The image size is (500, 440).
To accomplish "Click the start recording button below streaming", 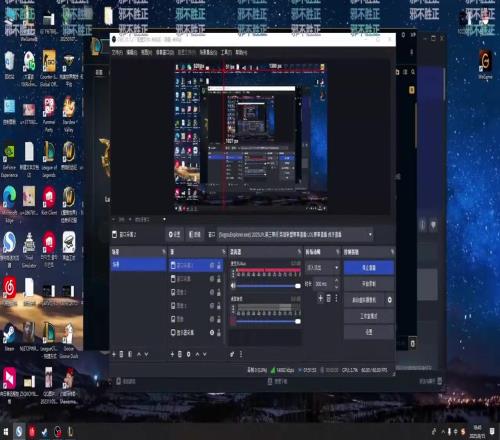I will click(369, 284).
